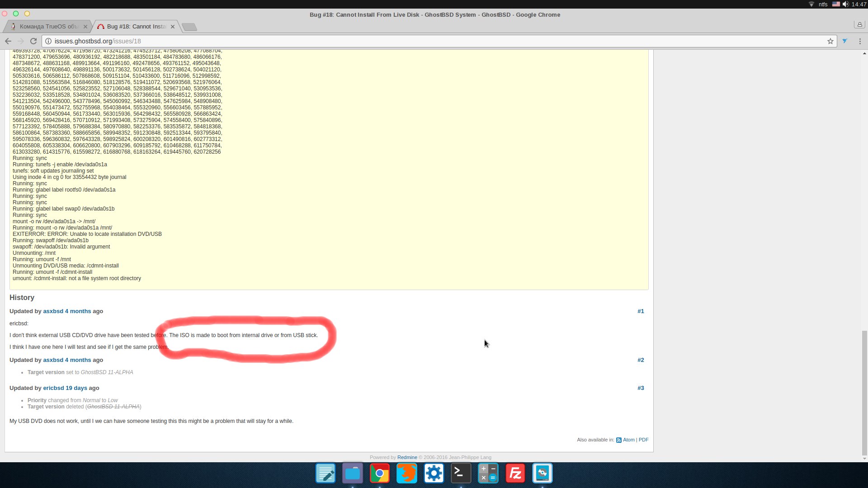Launch Firefox from the dock
This screenshot has width=868, height=488.
tap(407, 474)
